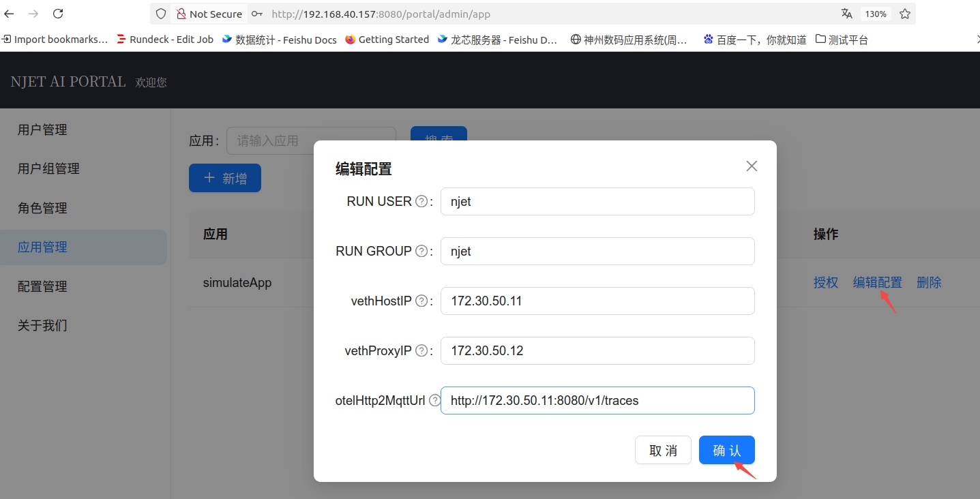Viewport: 980px width, 499px height.
Task: Select 配置管理 from the sidebar
Action: click(42, 287)
